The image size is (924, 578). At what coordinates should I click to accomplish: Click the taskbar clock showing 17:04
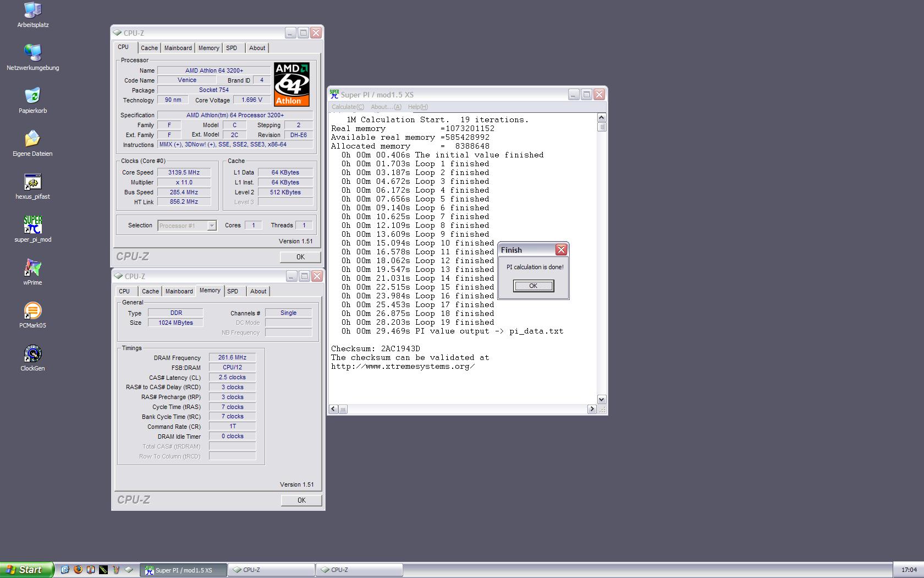click(909, 570)
